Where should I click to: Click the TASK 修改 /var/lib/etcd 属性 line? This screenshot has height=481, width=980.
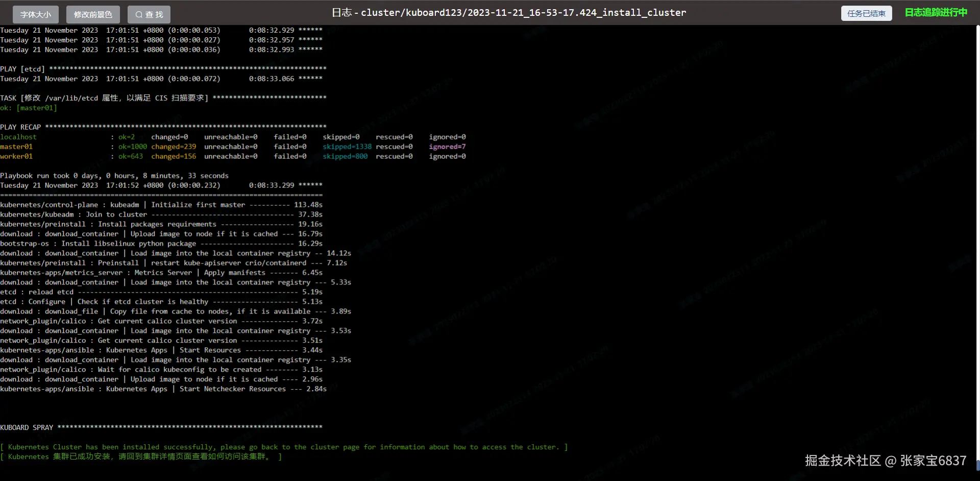point(163,98)
